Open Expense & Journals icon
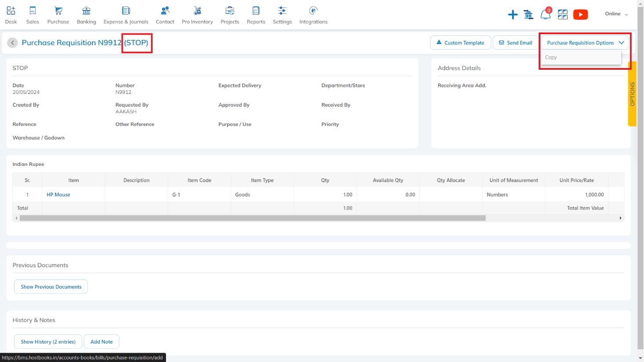Screen dimensions: 644x362 tap(126, 11)
